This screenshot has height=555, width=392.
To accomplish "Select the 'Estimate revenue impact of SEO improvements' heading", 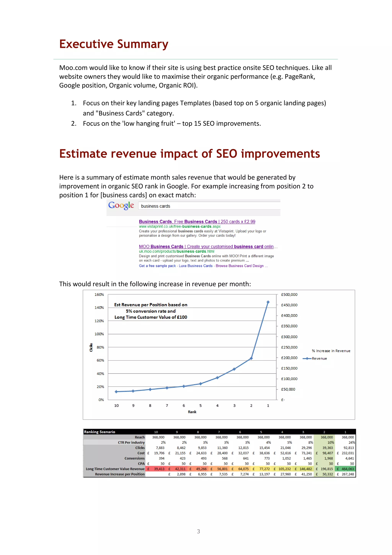I will [190, 154].
